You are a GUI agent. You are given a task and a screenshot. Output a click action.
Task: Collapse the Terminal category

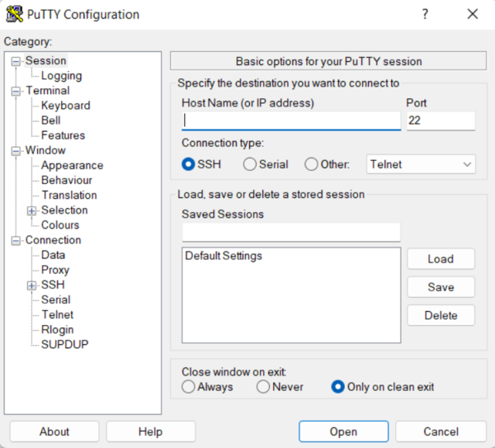tap(16, 91)
